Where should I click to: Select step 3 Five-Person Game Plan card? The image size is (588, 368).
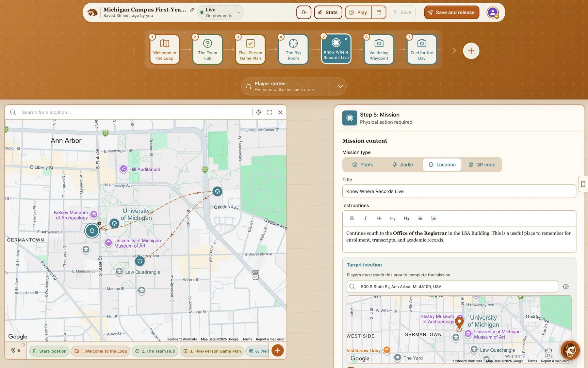click(250, 49)
